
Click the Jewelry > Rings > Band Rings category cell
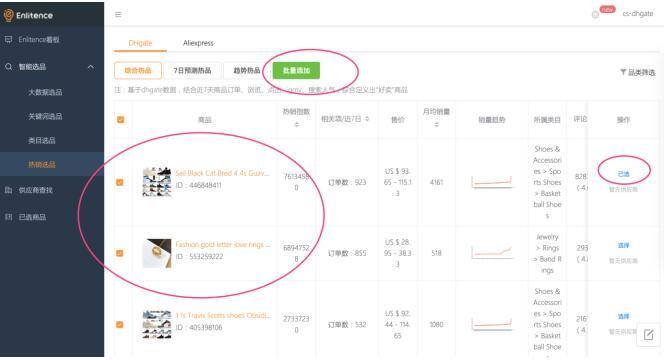(547, 253)
